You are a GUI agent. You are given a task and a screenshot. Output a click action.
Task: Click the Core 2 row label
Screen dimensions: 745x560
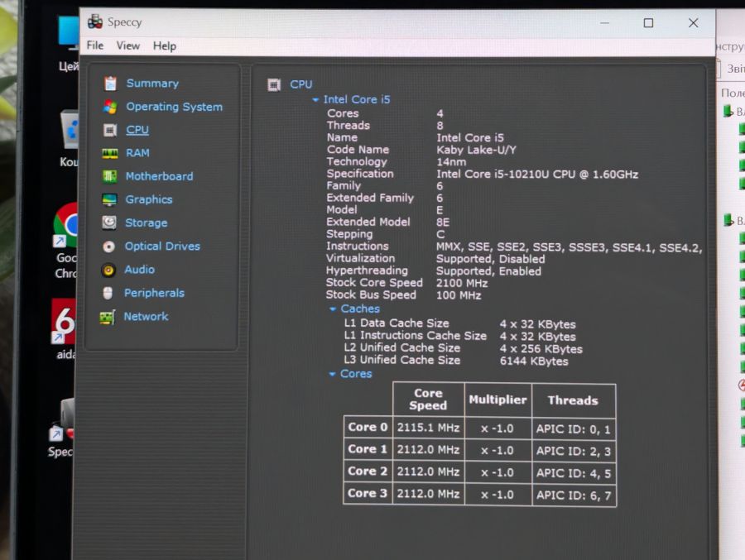368,471
